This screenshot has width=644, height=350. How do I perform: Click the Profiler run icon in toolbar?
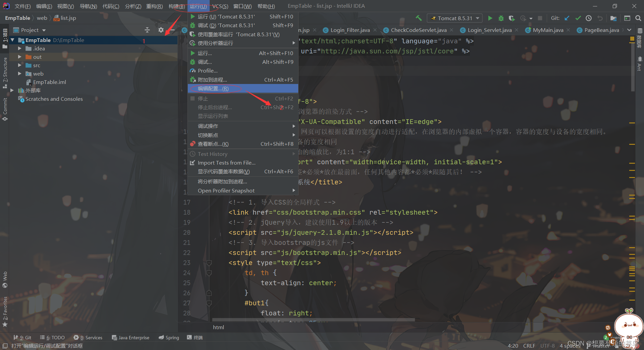[523, 18]
